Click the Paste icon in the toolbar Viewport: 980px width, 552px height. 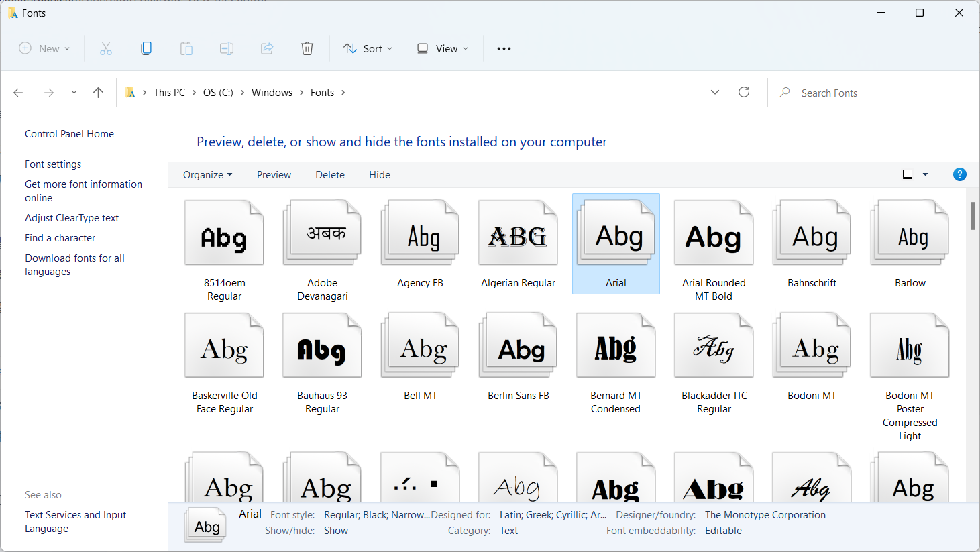pyautogui.click(x=186, y=48)
